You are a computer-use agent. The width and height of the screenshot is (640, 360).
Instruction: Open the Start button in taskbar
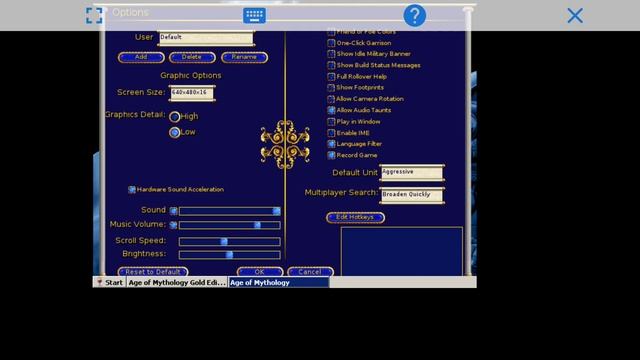[110, 282]
